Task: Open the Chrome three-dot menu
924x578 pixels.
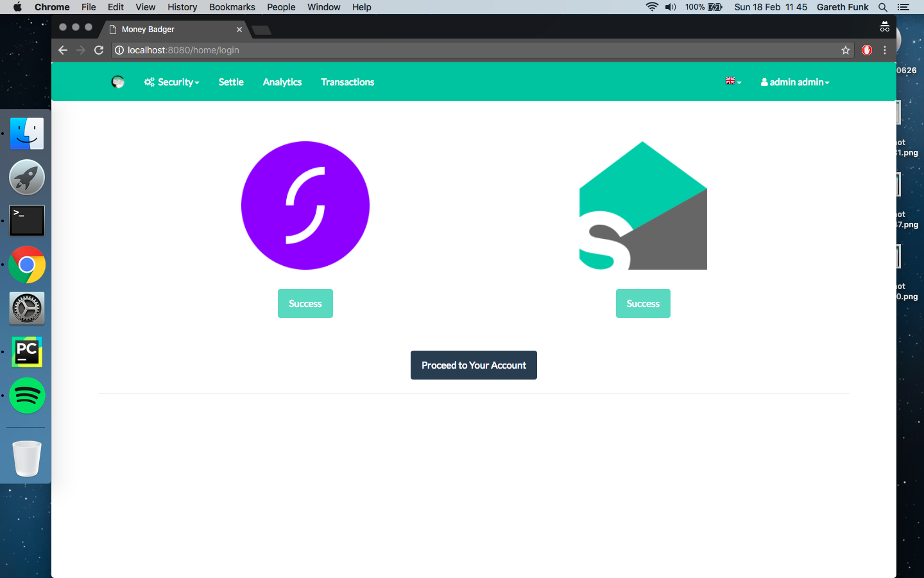Action: click(x=885, y=50)
